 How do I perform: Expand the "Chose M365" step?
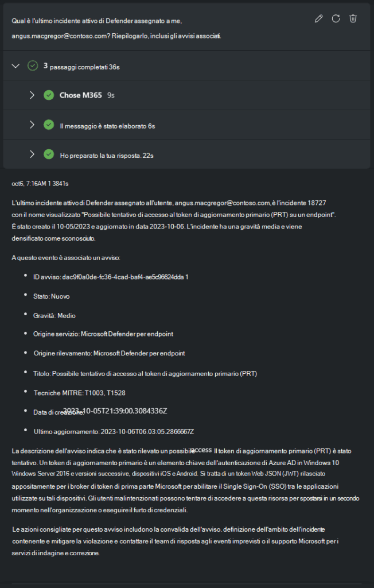(x=33, y=95)
